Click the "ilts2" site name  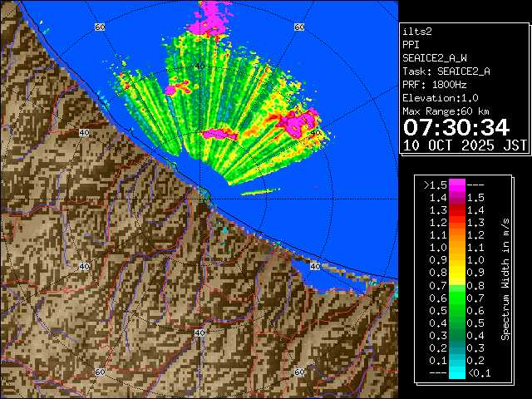[416, 32]
